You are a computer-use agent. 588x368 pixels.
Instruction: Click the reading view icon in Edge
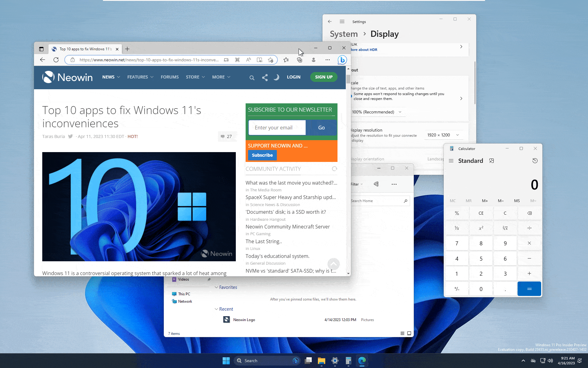coord(259,60)
